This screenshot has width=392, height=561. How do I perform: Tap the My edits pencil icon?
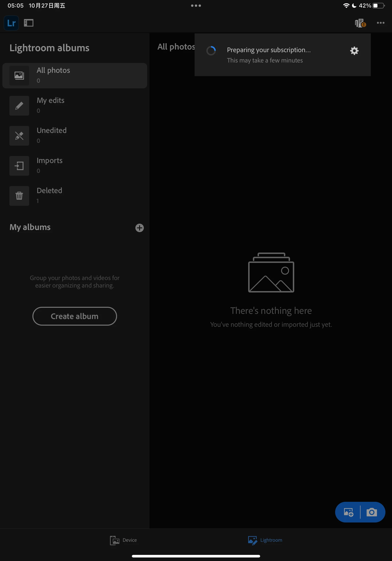click(19, 105)
